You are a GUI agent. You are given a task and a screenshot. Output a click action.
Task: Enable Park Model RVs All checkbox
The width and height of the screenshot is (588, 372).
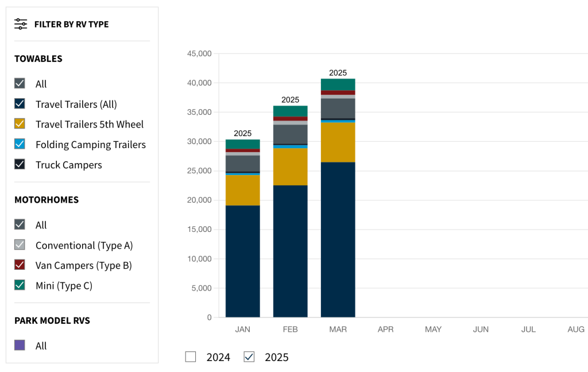[x=20, y=346]
